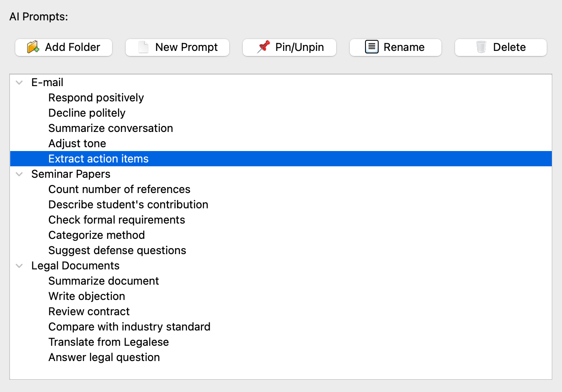Select the "Respond positively" prompt
562x392 pixels.
(96, 98)
